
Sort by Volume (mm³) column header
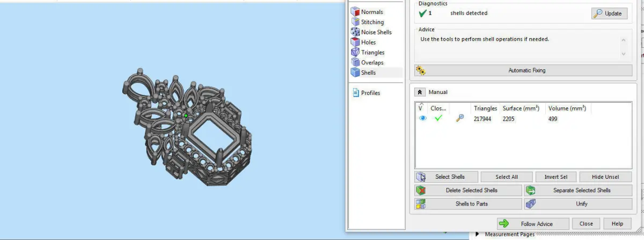pos(568,108)
